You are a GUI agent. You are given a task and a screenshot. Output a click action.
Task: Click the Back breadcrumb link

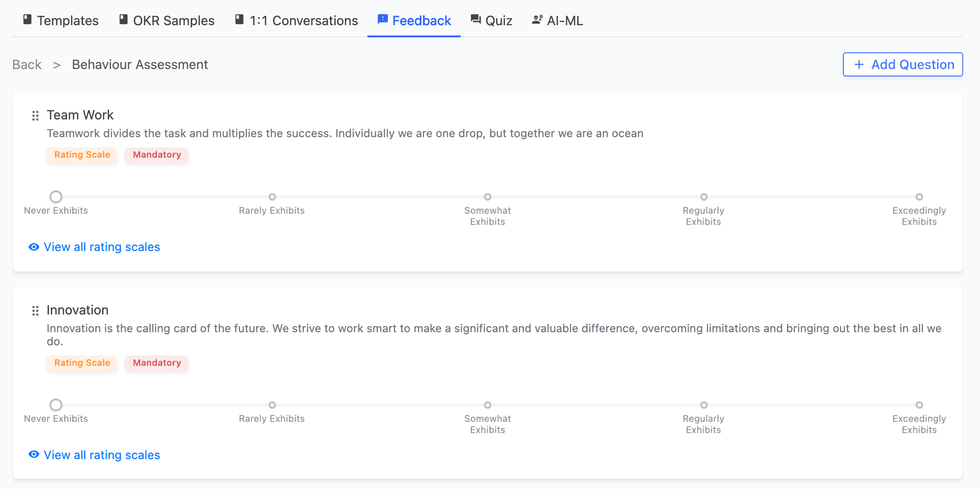tap(27, 64)
